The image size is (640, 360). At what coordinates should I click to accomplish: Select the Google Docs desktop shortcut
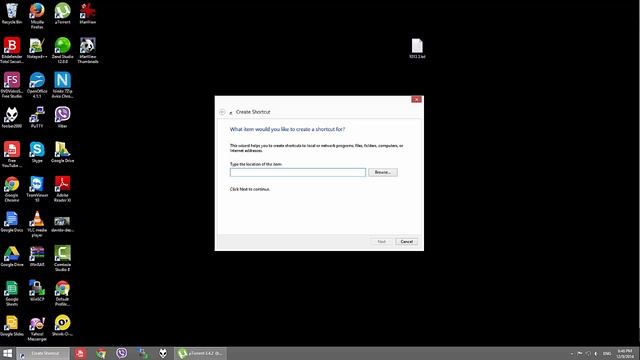(x=12, y=222)
